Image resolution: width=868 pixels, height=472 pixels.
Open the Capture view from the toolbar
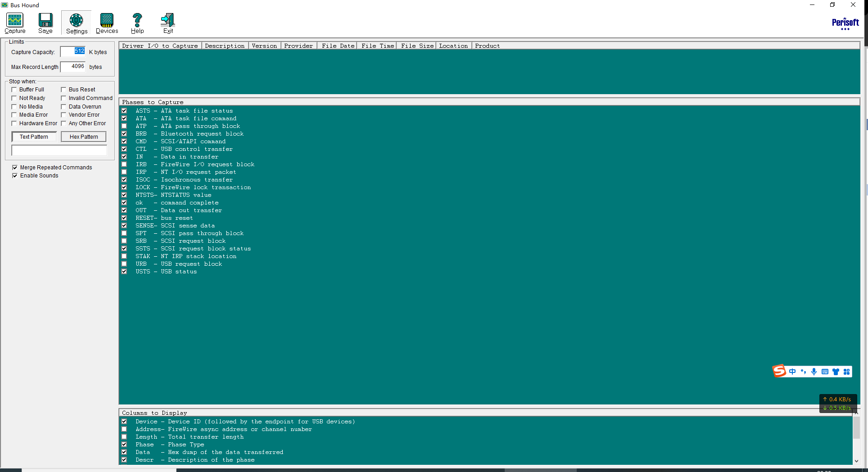tap(15, 23)
